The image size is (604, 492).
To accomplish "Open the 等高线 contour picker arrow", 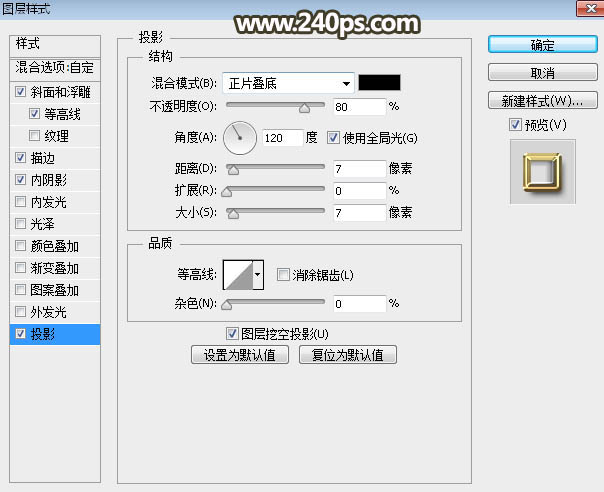I will 258,275.
